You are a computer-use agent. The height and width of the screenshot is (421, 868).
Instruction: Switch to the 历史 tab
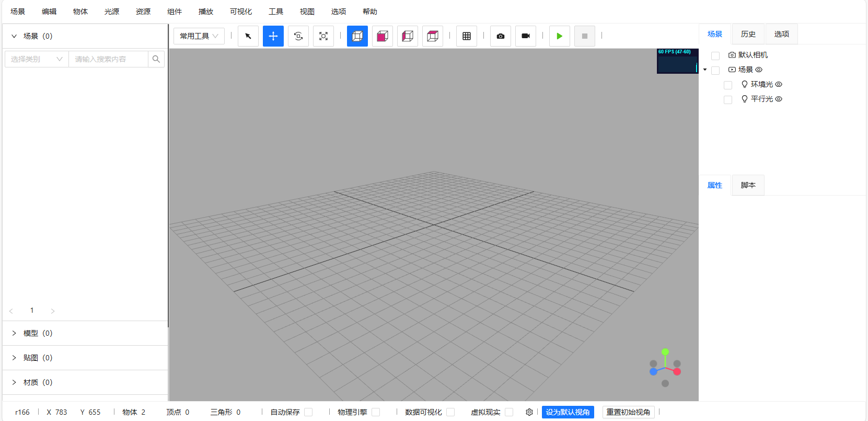point(748,34)
